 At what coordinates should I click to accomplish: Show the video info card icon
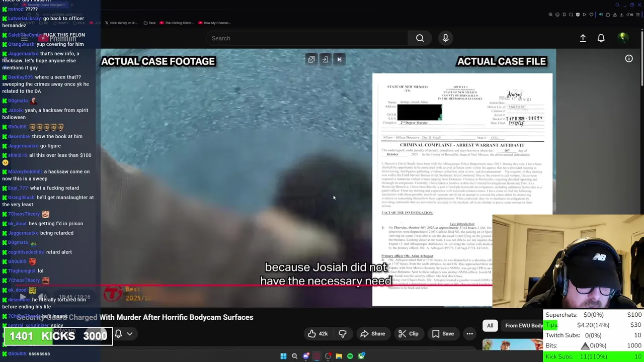[x=629, y=59]
